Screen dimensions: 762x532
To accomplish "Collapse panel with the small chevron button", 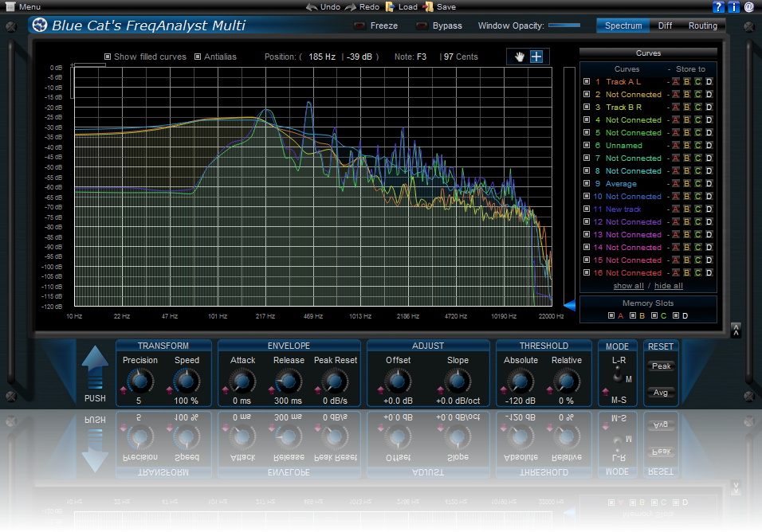I will click(x=735, y=330).
